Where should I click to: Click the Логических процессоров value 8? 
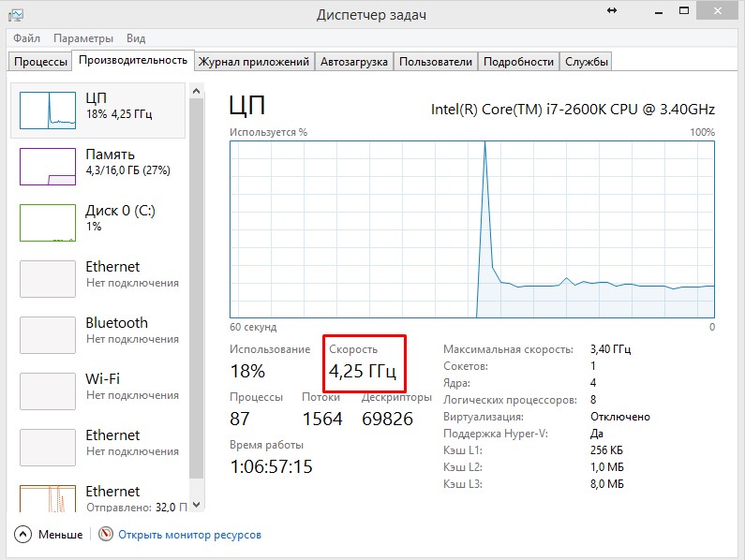pos(593,400)
